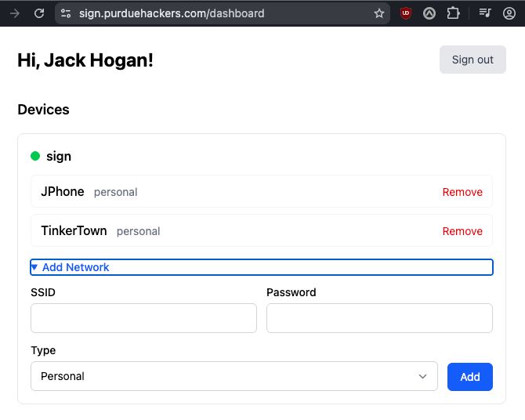Focus the Password text field
The height and width of the screenshot is (420, 525).
379,318
